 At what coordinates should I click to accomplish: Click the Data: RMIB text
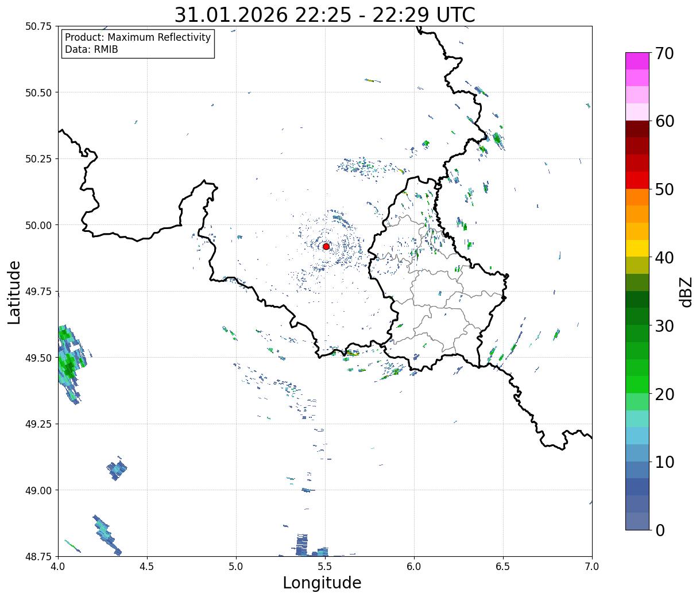pyautogui.click(x=91, y=50)
